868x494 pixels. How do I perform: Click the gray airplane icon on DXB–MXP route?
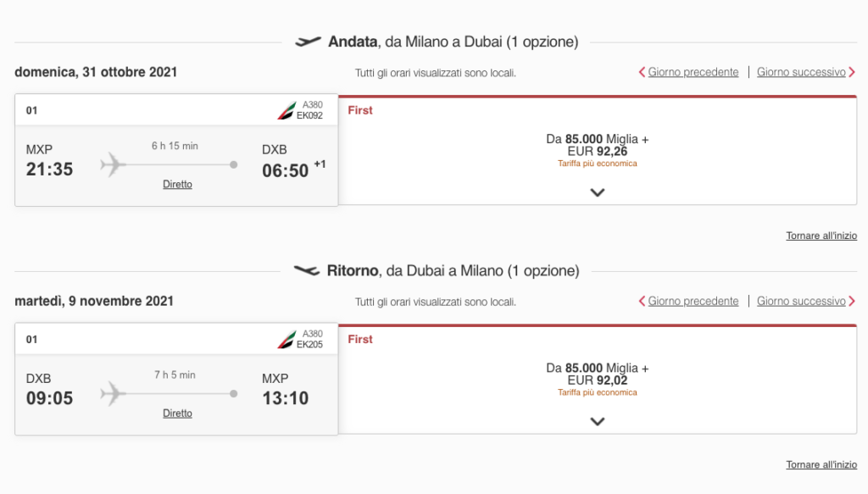pyautogui.click(x=113, y=393)
